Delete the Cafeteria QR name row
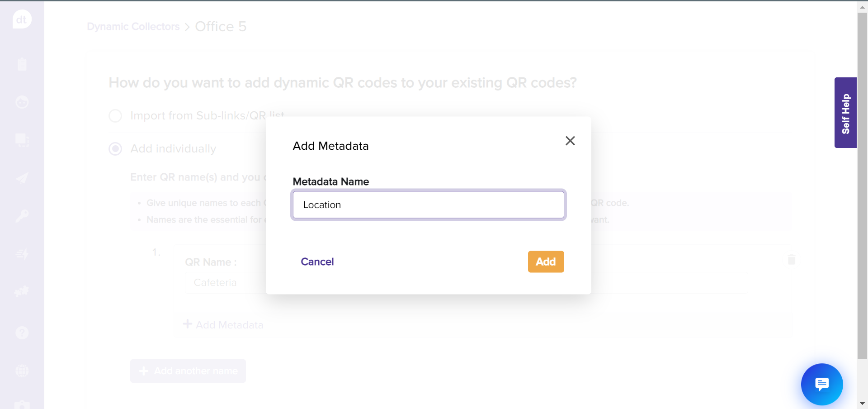Screen dimensions: 868x409 tap(791, 260)
